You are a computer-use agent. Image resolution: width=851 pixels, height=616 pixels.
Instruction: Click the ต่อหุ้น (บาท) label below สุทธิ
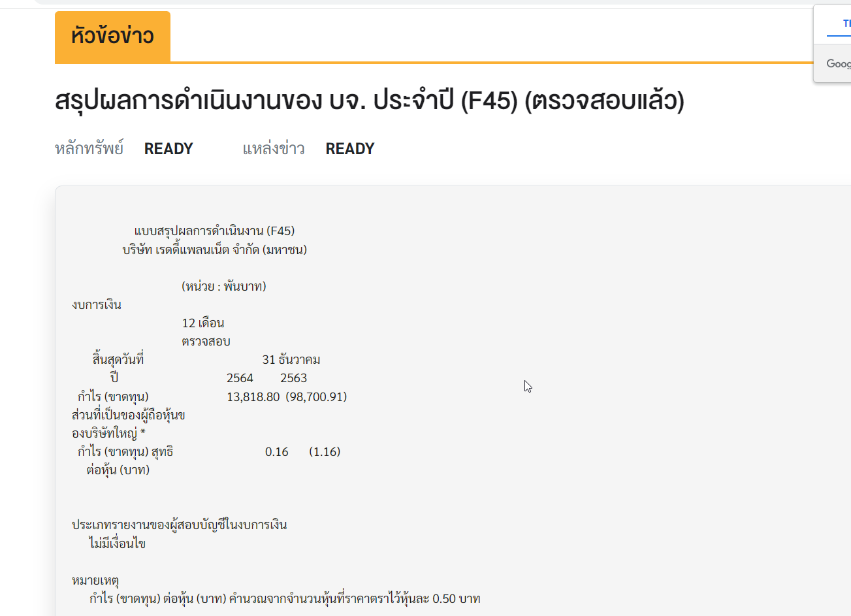(118, 470)
